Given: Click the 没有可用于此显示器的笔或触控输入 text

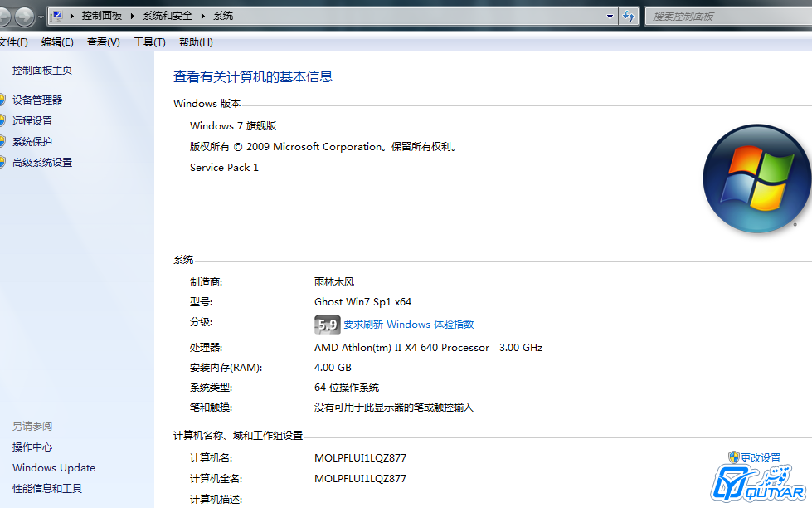Looking at the screenshot, I should click(x=394, y=408).
